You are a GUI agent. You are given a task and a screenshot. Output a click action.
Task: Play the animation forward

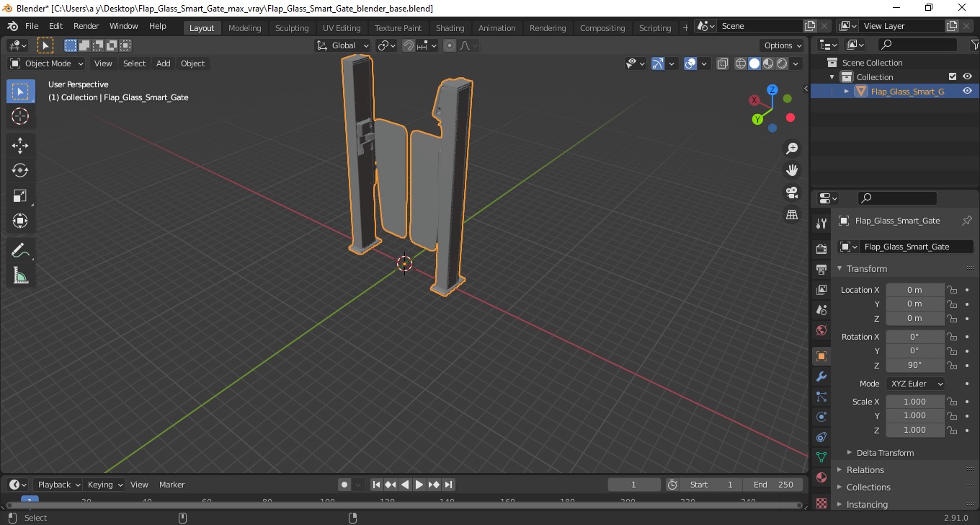(x=419, y=485)
